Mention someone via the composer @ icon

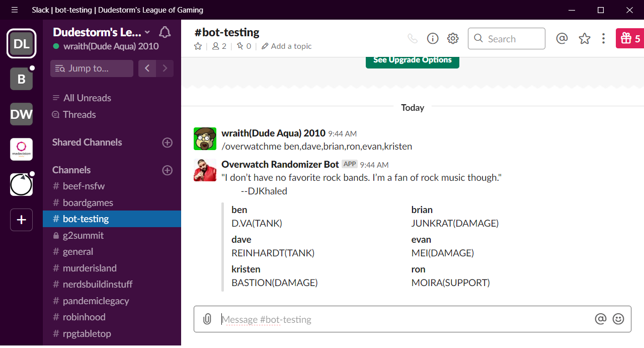(x=601, y=319)
